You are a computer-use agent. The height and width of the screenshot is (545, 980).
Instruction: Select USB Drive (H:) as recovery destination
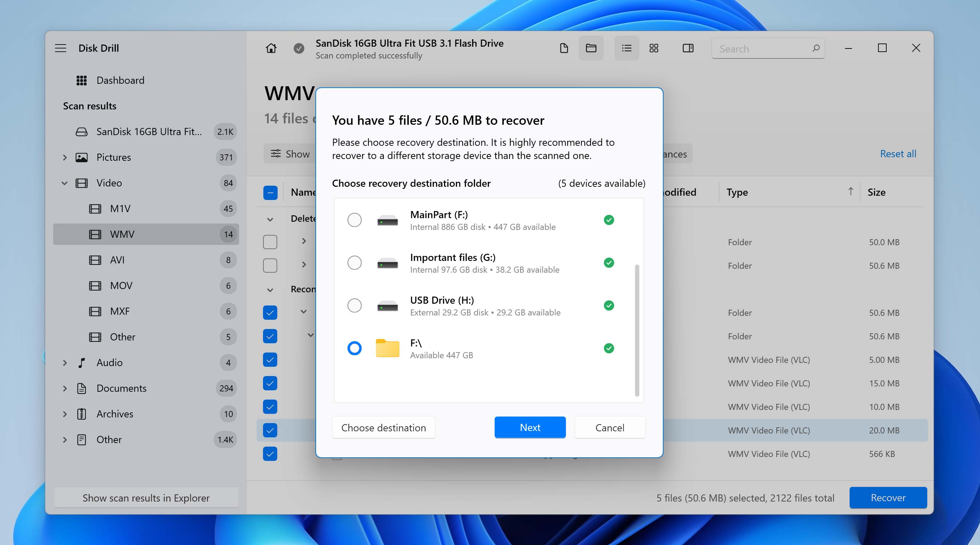pyautogui.click(x=354, y=305)
